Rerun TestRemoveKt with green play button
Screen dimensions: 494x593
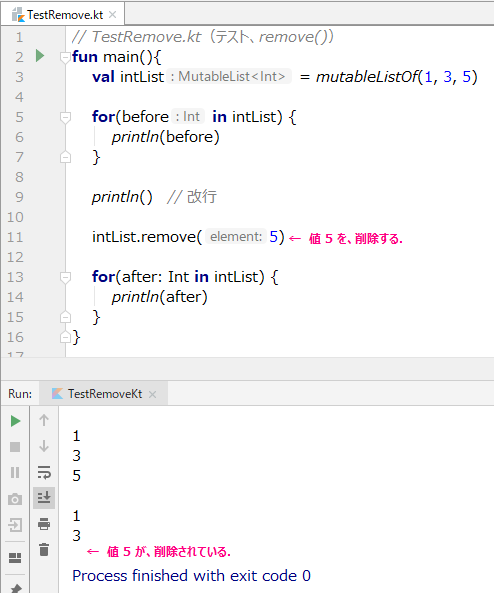[x=15, y=421]
